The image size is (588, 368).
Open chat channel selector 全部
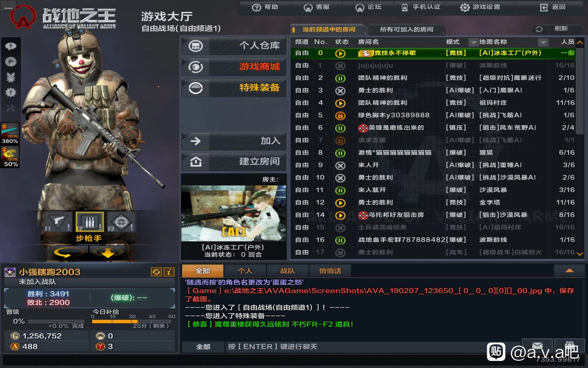click(203, 347)
